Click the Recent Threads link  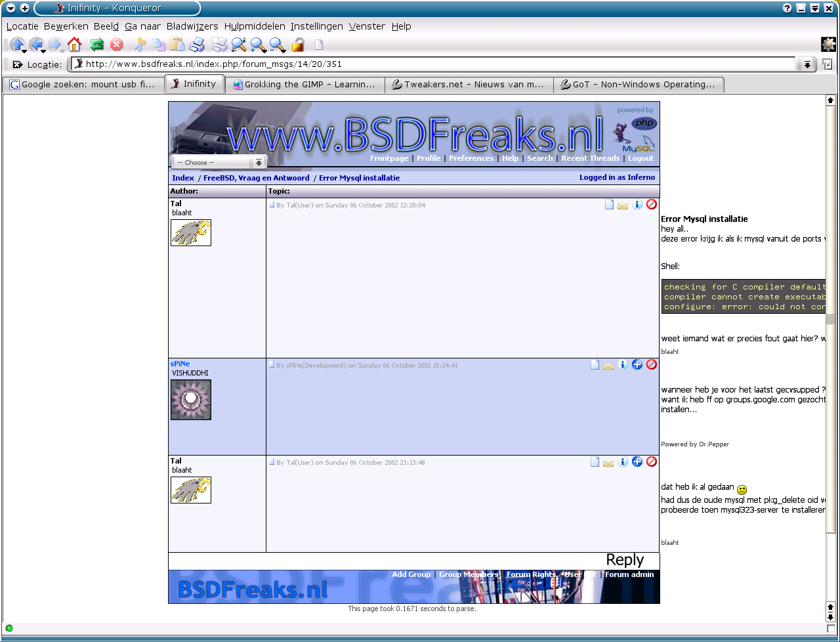590,158
